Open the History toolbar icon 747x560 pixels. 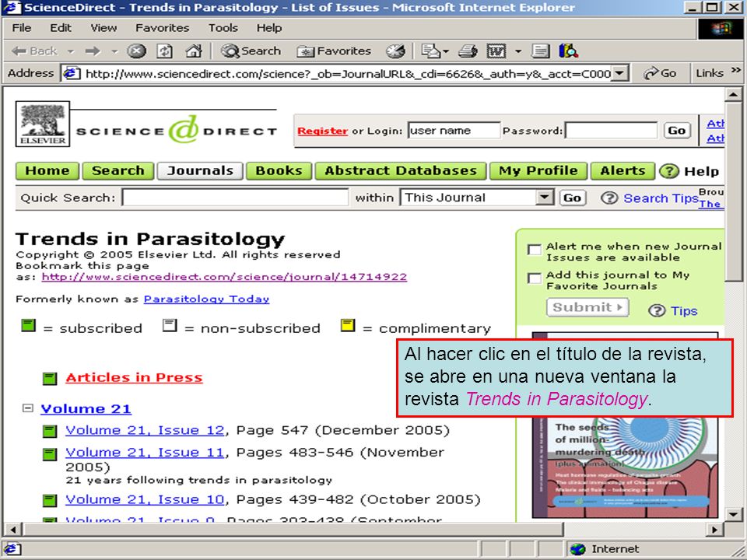point(395,51)
